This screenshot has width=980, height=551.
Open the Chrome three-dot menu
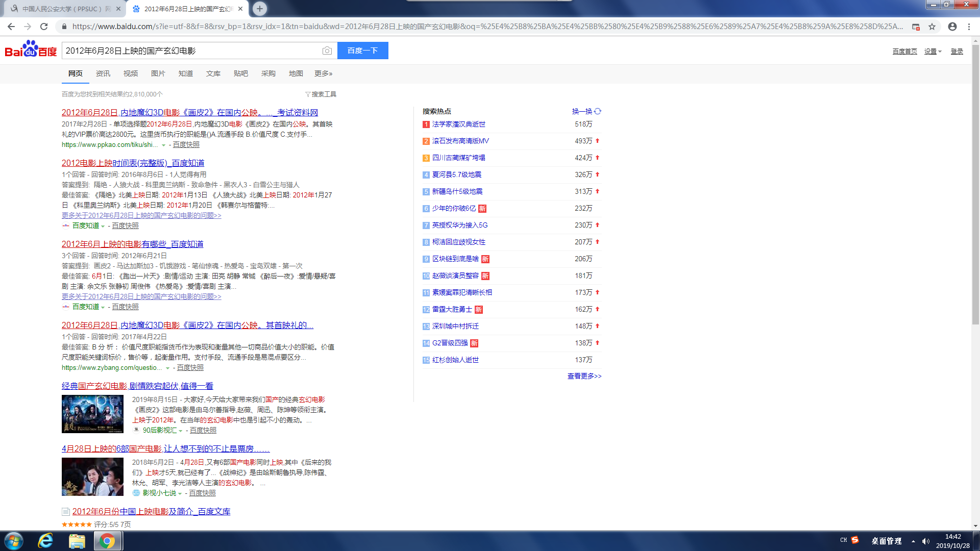(x=969, y=27)
